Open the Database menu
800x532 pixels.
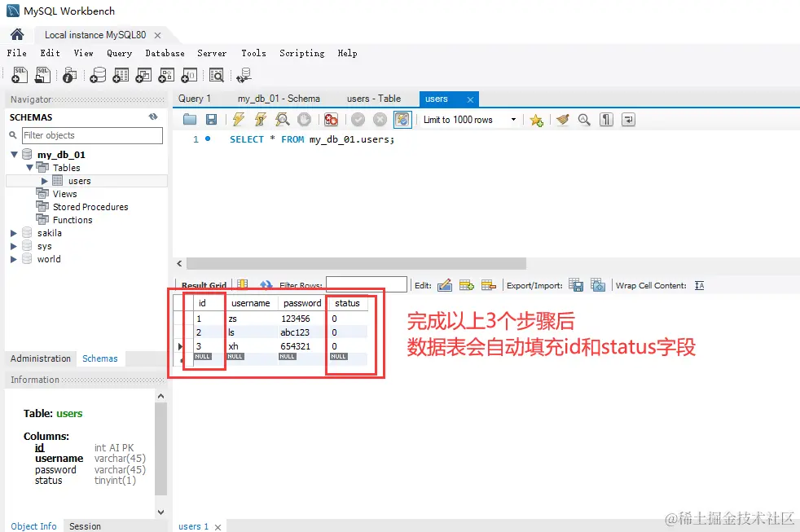(165, 53)
